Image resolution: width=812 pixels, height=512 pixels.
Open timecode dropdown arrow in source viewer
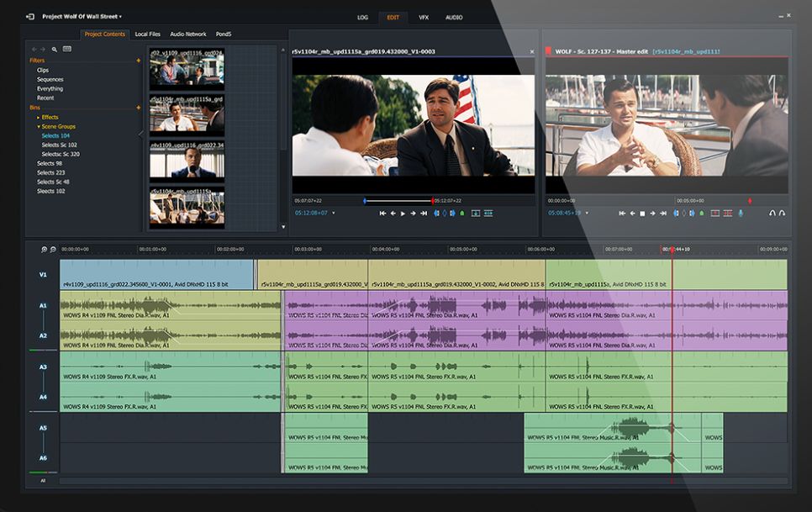[x=333, y=214]
